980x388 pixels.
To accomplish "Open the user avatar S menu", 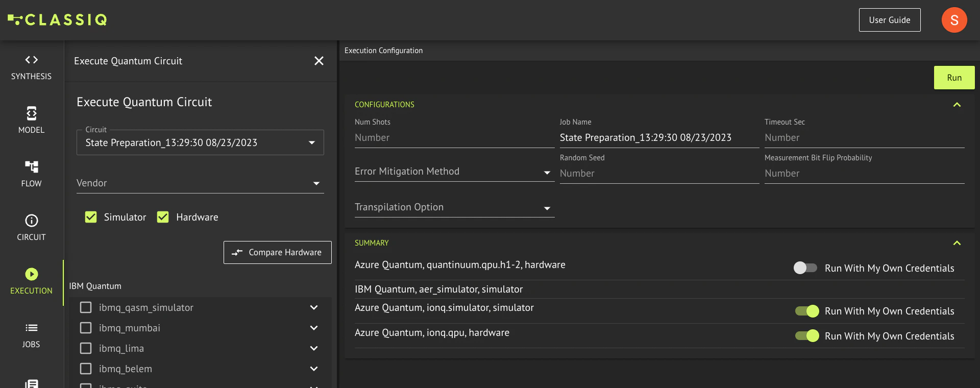I will [x=954, y=20].
